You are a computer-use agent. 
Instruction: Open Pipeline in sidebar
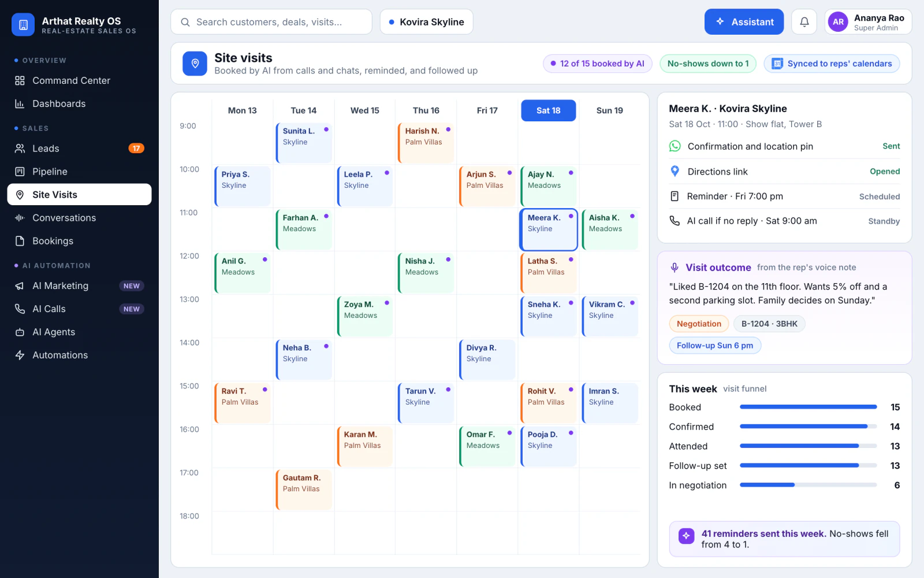[79, 172]
